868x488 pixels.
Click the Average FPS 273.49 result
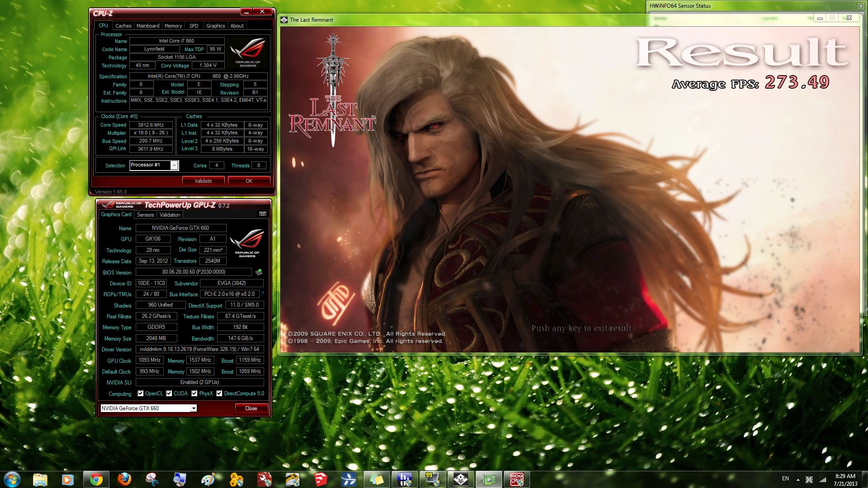pos(750,83)
